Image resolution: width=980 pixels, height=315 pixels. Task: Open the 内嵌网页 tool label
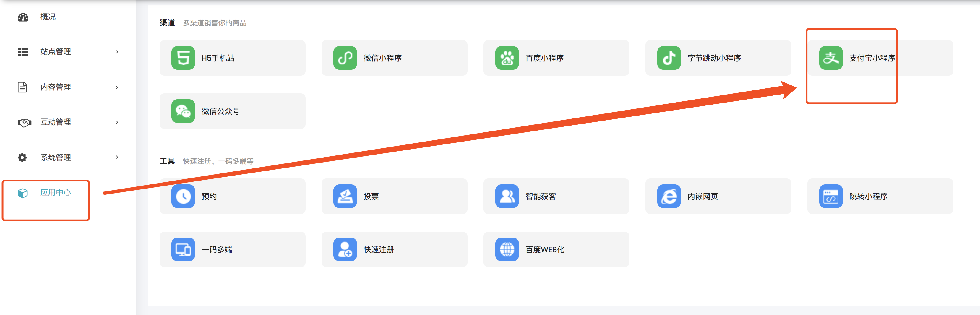tap(703, 197)
